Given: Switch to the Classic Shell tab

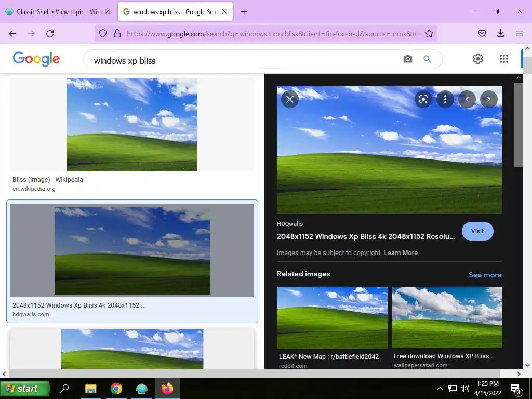Looking at the screenshot, I should coord(58,11).
